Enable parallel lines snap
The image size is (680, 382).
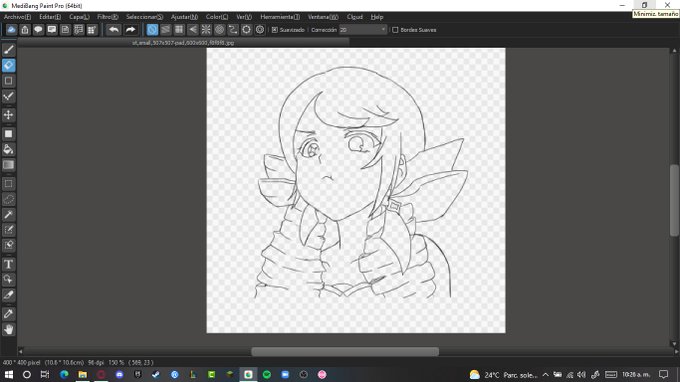[x=166, y=29]
